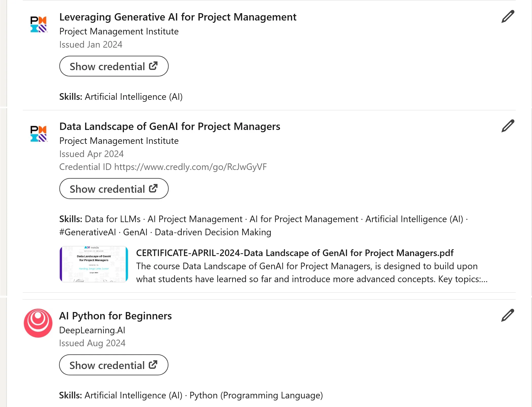Screen dimensions: 532x407
Task: Edit the AI Python for Beginners certification
Action: tap(507, 316)
